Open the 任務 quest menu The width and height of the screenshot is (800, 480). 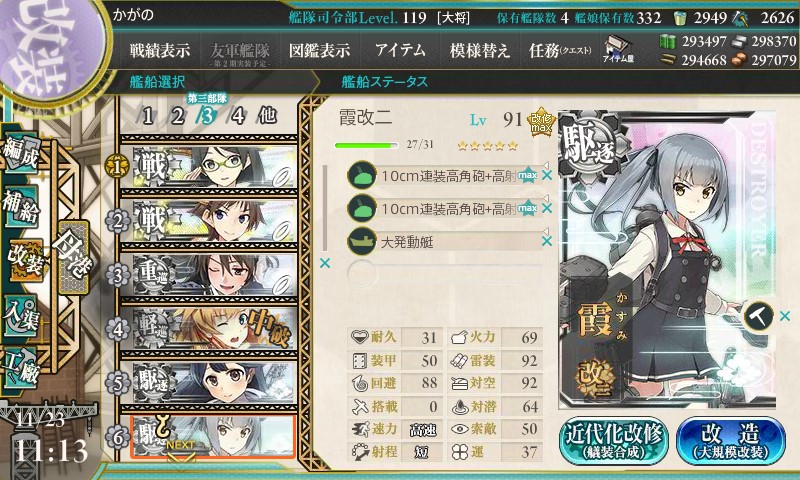coord(560,50)
